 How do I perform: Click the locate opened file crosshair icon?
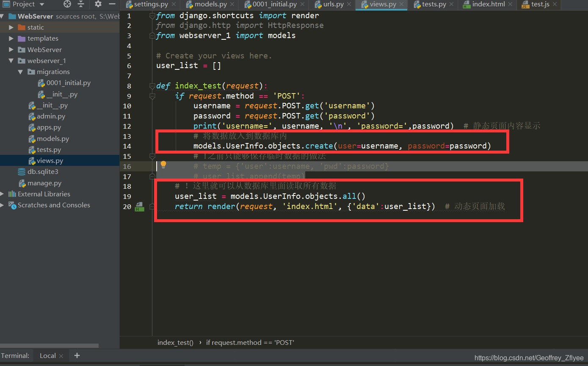(67, 4)
